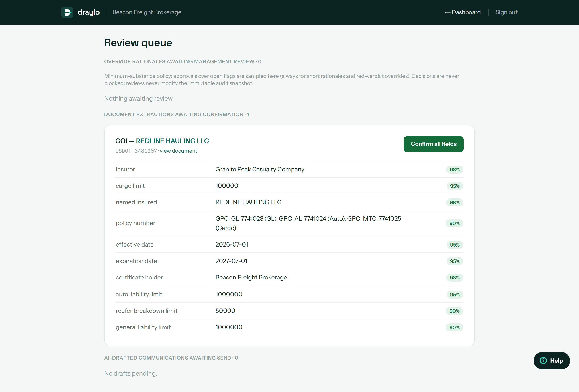Viewport: 579px width, 392px height.
Task: Click the question mark icon in Help
Action: click(543, 360)
